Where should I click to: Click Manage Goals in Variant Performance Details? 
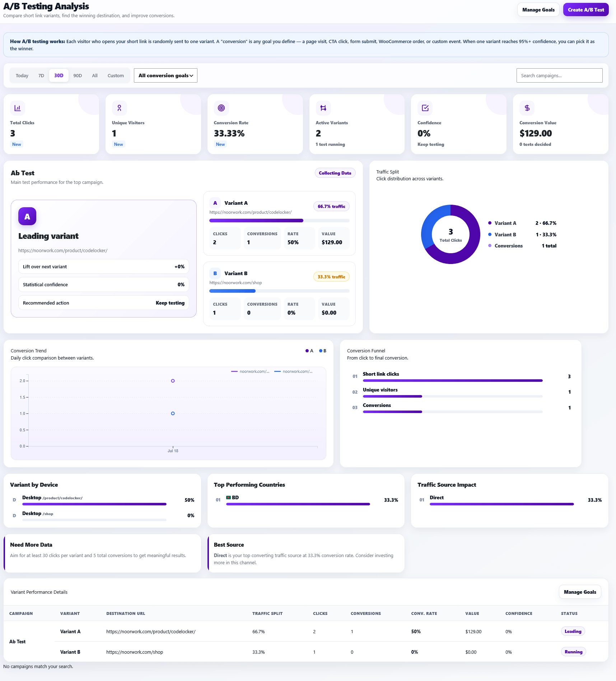pyautogui.click(x=580, y=592)
